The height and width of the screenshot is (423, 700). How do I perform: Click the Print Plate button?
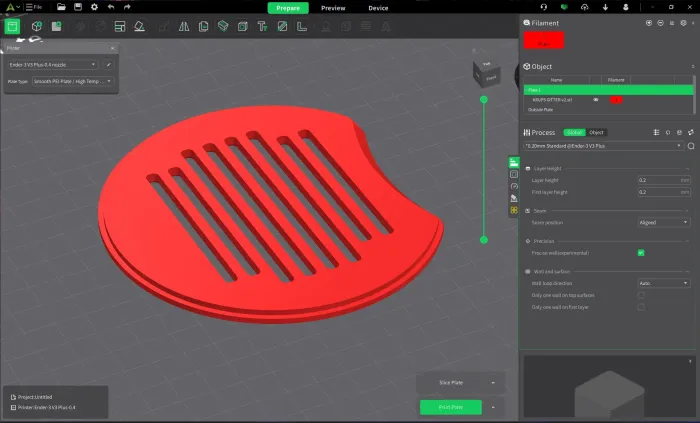pyautogui.click(x=451, y=407)
